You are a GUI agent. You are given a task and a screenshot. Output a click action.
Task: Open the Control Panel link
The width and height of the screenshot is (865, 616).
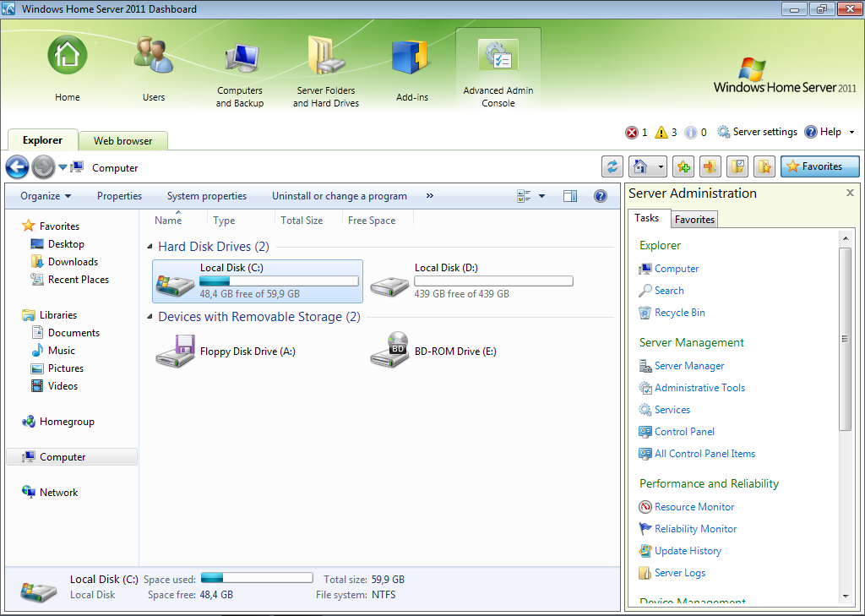tap(684, 432)
